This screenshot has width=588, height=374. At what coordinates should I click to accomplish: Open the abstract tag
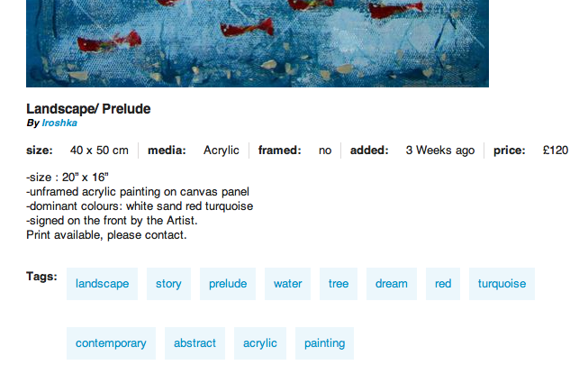(x=194, y=343)
